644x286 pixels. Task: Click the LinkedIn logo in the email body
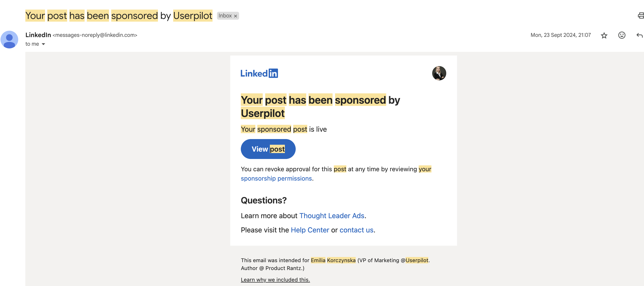(x=259, y=73)
